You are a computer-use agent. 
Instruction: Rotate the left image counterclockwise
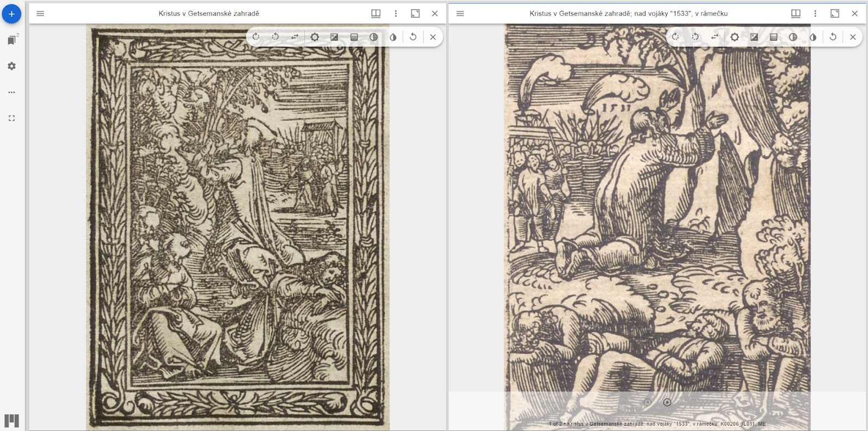pyautogui.click(x=276, y=37)
